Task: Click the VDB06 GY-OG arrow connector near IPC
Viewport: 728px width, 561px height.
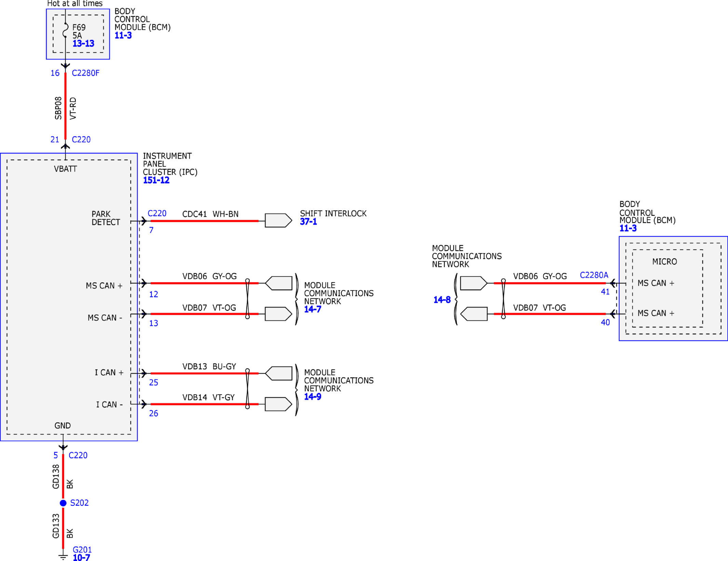Action: pos(279,283)
